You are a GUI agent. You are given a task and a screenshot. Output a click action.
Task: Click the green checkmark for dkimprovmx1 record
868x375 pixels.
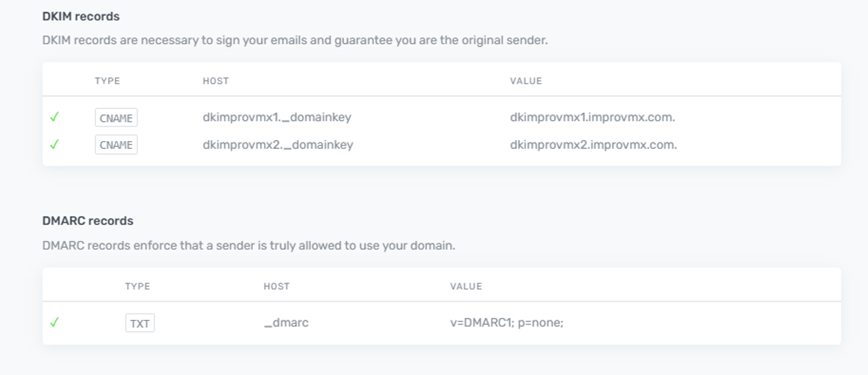[x=54, y=117]
